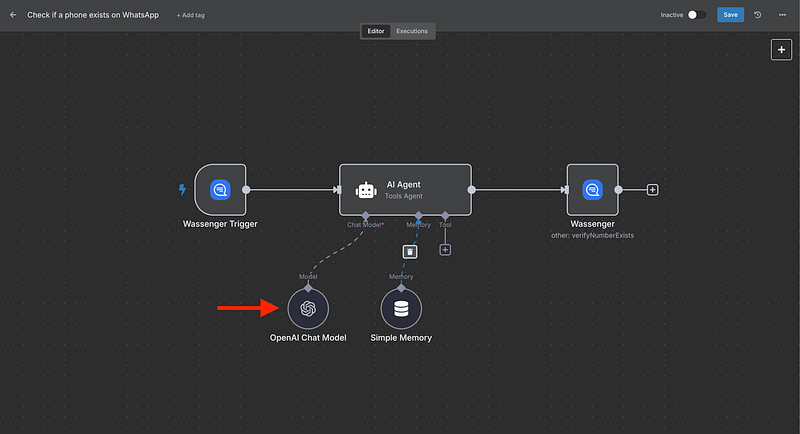Open the OpenAI Chat Model node
The image size is (800, 434).
click(308, 309)
